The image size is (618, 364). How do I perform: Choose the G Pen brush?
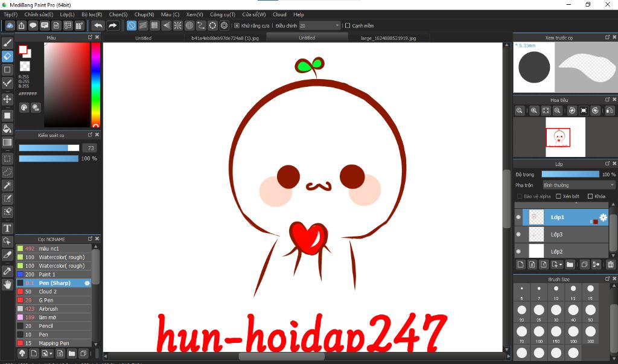tap(54, 300)
